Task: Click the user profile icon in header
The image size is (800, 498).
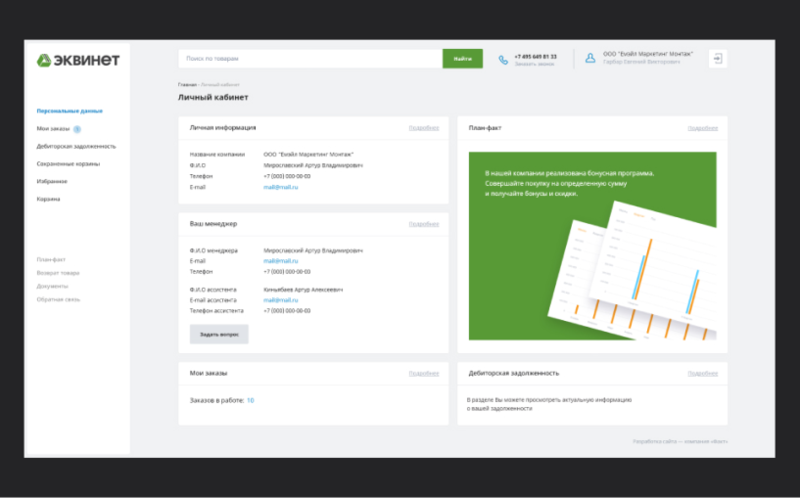Action: pos(590,59)
